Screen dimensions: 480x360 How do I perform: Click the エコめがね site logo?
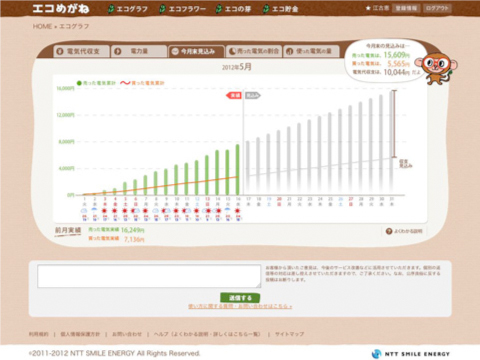(x=61, y=9)
